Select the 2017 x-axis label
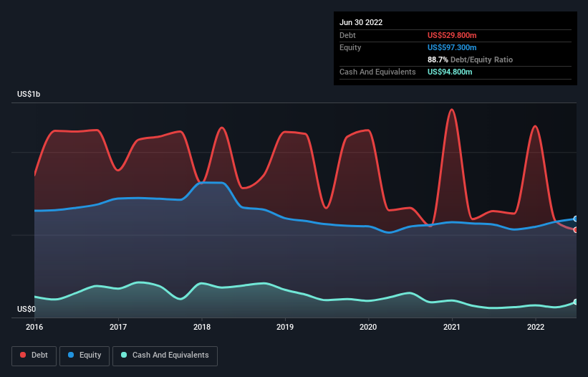The width and height of the screenshot is (588, 377). click(118, 327)
